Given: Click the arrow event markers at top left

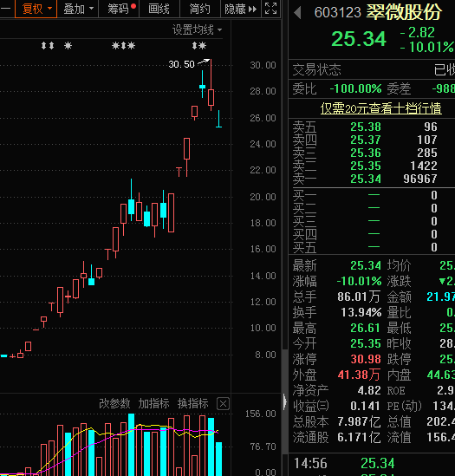Looking at the screenshot, I should (48, 46).
